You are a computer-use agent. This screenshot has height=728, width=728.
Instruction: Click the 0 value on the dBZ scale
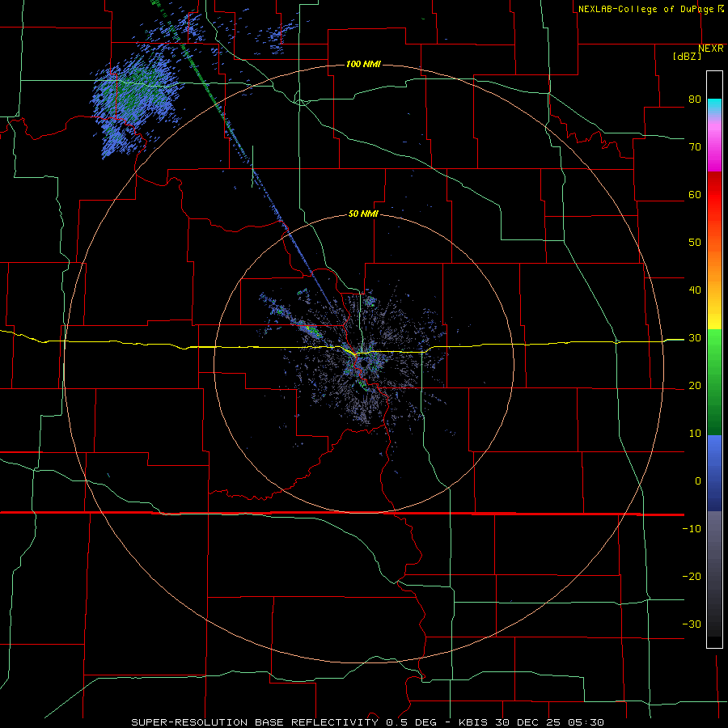coord(698,481)
